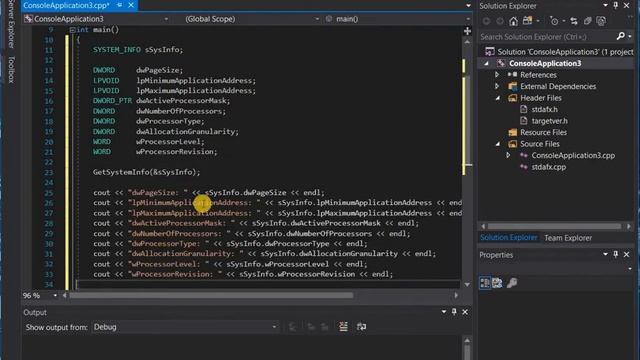640x360 pixels.
Task: Click editor split window icon above scrollbar
Action: 467,31
